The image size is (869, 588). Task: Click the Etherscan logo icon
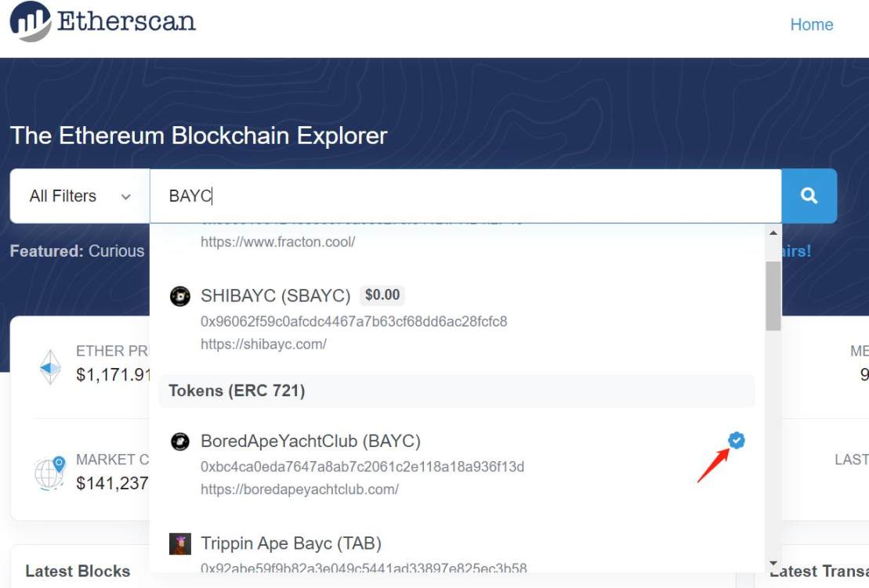tap(30, 21)
